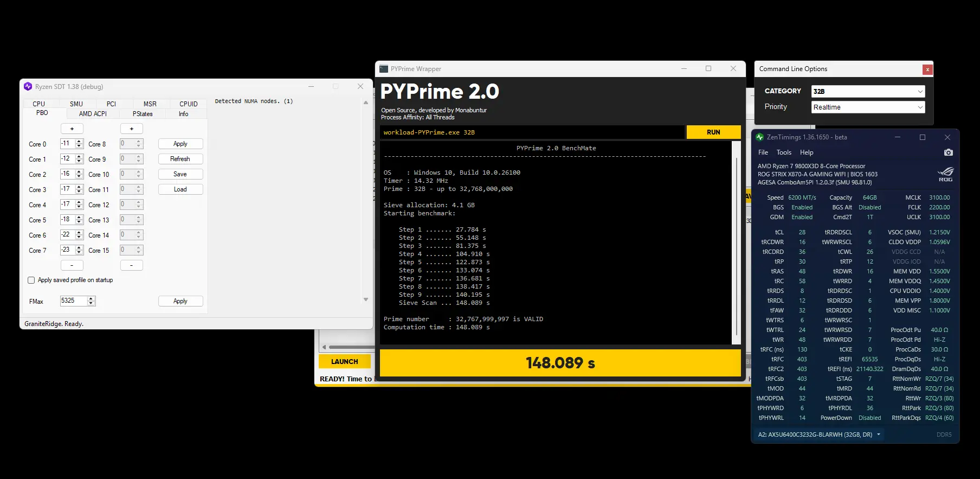
Task: Expand the A2 memory module selector
Action: (818, 435)
